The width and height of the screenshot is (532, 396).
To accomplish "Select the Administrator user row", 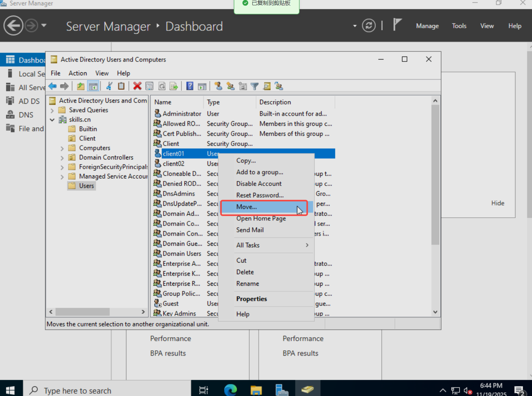I will pyautogui.click(x=244, y=114).
